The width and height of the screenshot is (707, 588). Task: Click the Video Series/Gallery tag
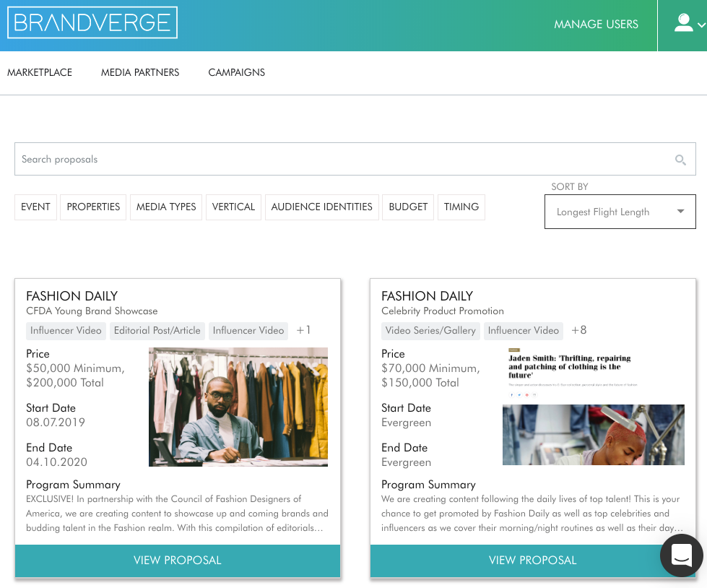[430, 331]
